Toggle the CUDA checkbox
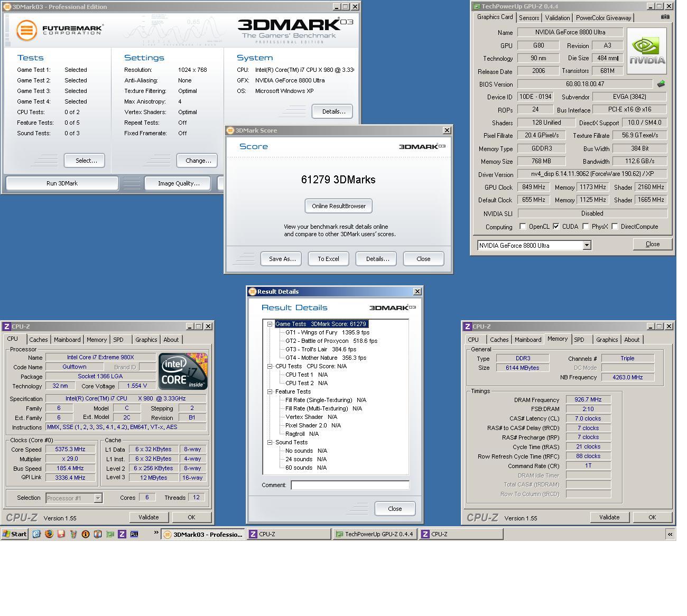This screenshot has width=687, height=616. [x=556, y=227]
